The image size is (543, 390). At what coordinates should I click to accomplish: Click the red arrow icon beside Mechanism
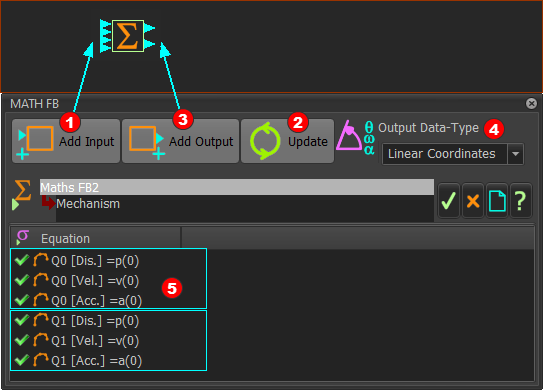48,202
